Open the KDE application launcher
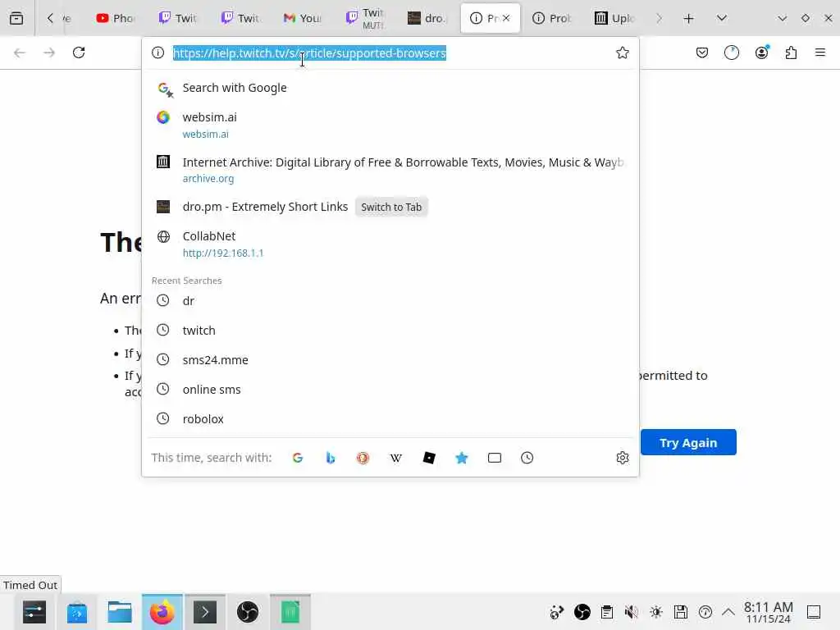The width and height of the screenshot is (840, 630). point(34,612)
